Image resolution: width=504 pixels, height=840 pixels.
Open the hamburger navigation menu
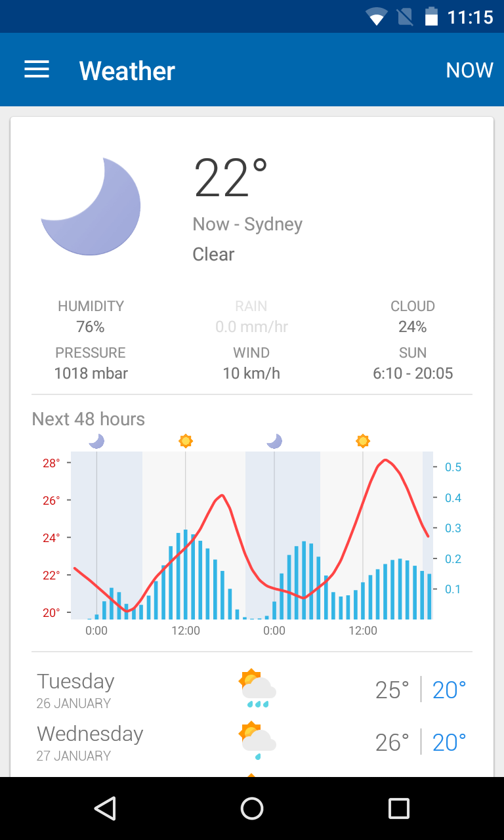[x=37, y=70]
